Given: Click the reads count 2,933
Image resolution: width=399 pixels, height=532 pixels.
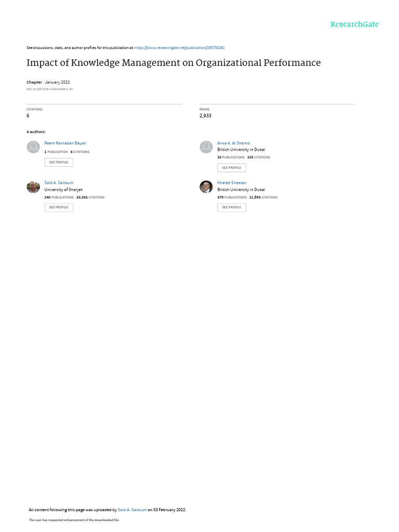Looking at the screenshot, I should tap(205, 116).
